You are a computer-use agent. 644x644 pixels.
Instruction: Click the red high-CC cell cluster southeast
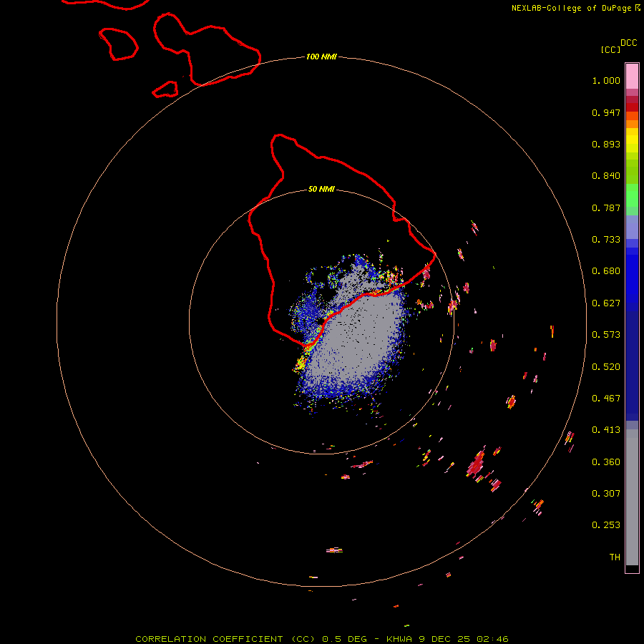[x=477, y=464]
